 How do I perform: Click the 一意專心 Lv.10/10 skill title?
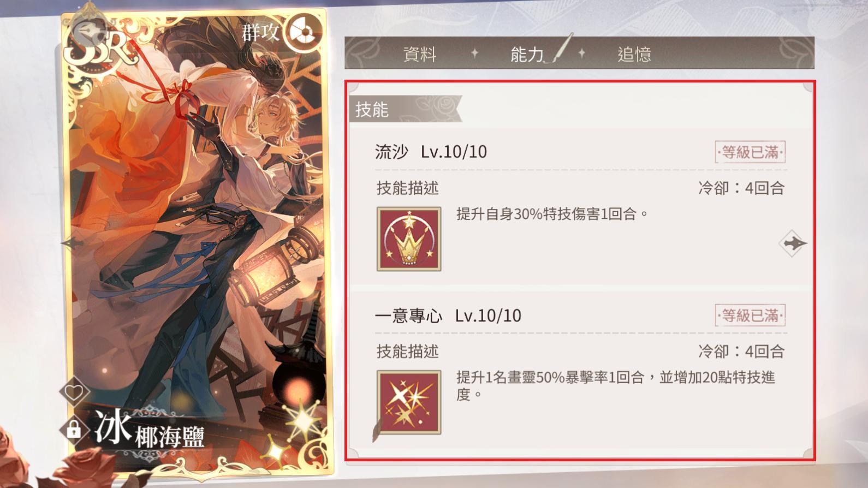448,315
